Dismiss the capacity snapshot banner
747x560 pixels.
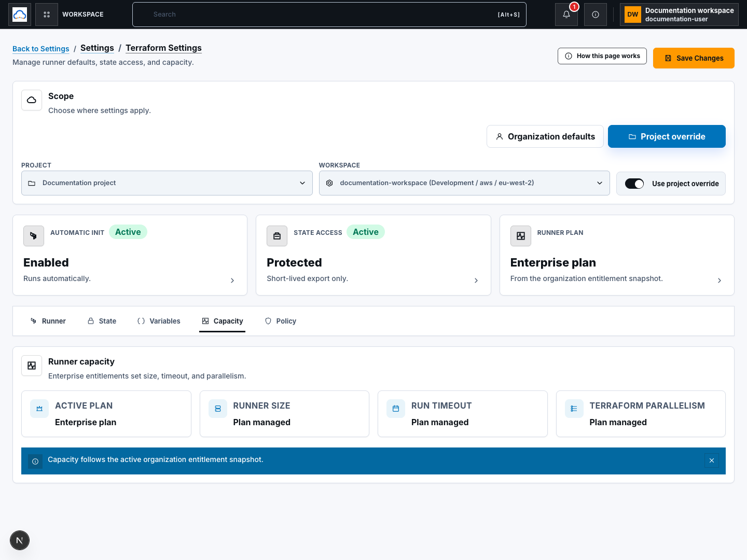tap(712, 460)
